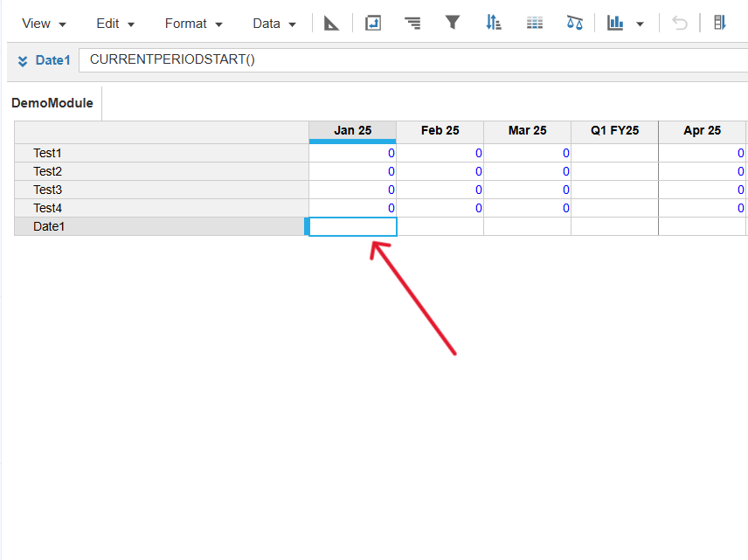Select the arrow selection tool in toolbar

[x=331, y=23]
